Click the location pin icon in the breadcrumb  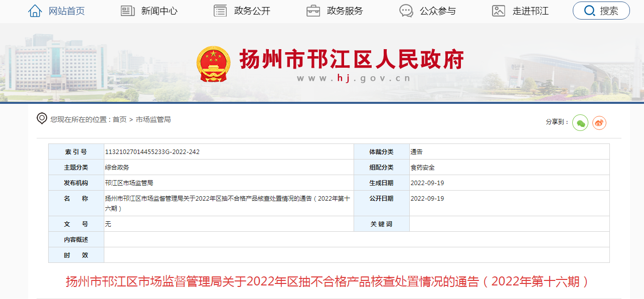click(41, 119)
